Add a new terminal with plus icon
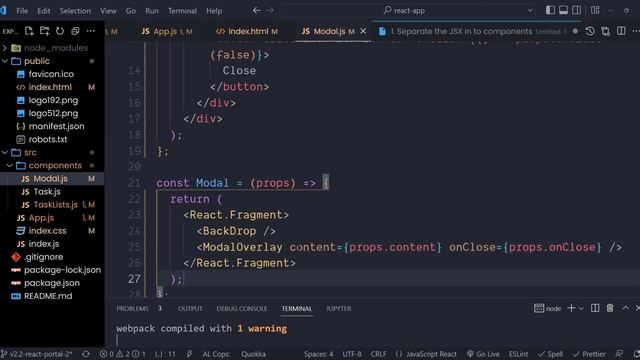The height and width of the screenshot is (360, 640). pos(571,308)
